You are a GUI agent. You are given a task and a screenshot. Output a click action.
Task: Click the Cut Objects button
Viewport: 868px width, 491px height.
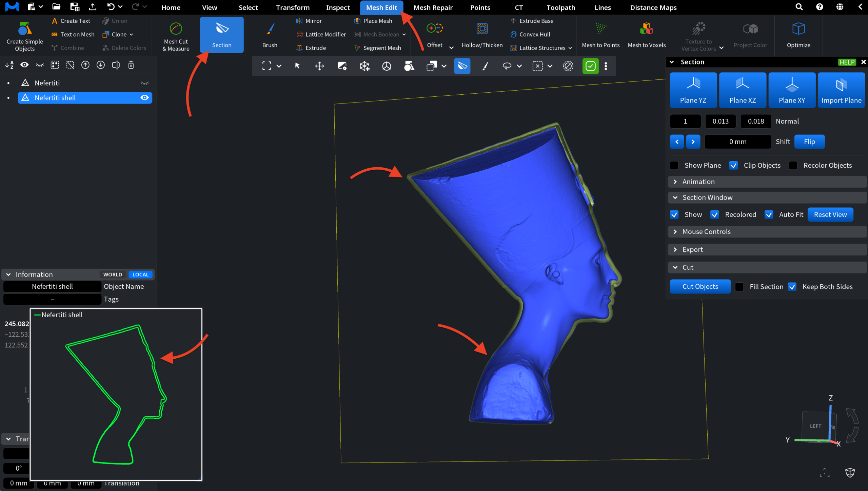(x=700, y=286)
